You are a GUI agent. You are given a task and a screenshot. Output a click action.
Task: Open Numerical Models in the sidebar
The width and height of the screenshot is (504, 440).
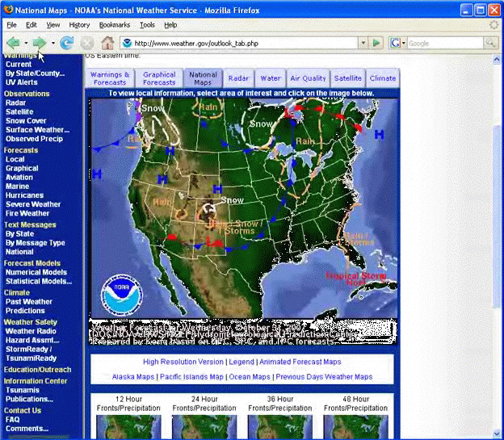[x=36, y=272]
